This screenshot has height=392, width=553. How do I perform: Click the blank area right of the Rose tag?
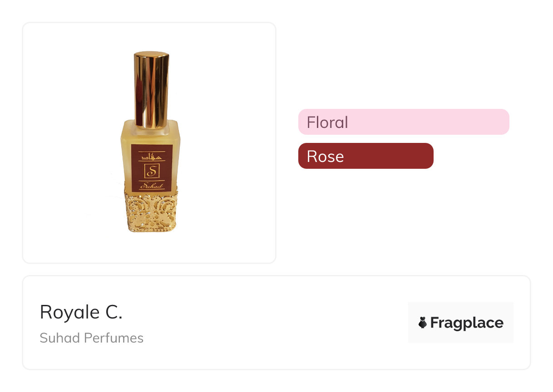[477, 156]
